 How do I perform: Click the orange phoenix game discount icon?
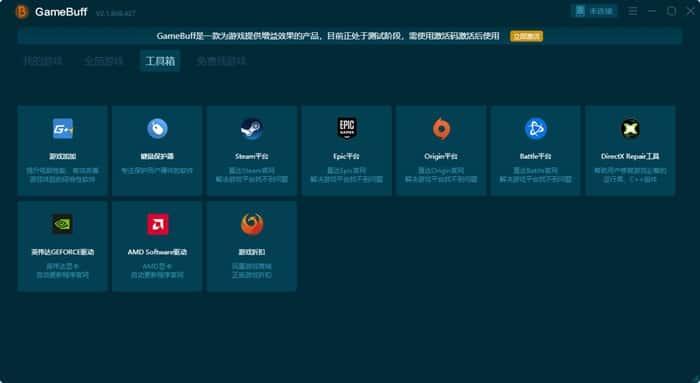pyautogui.click(x=252, y=224)
